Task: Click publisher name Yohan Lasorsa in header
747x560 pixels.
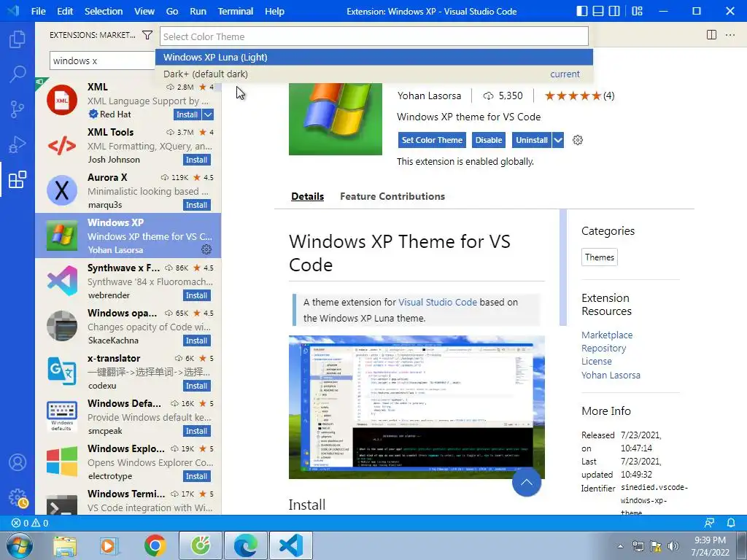Action: coord(429,96)
